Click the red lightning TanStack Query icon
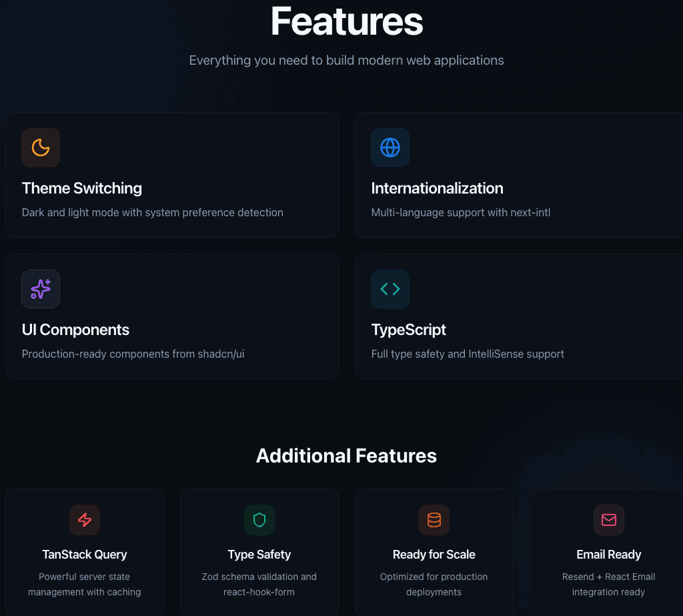Image resolution: width=683 pixels, height=616 pixels. pos(85,520)
